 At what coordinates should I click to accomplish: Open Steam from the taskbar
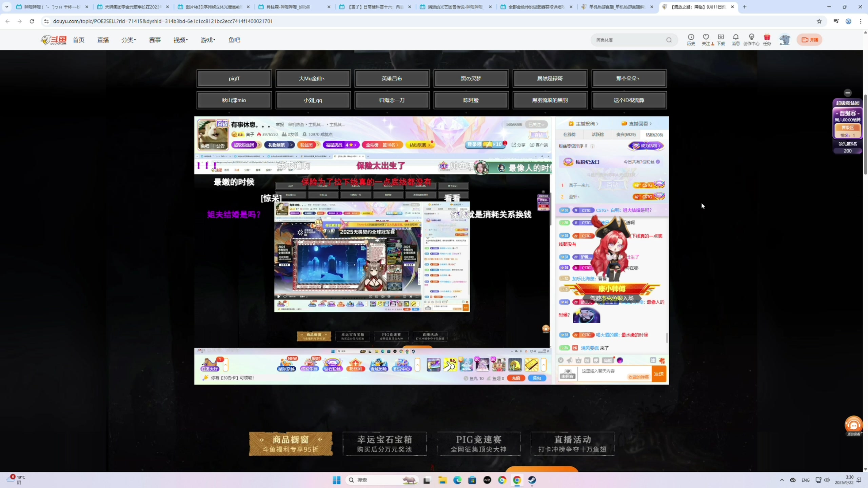point(532,480)
